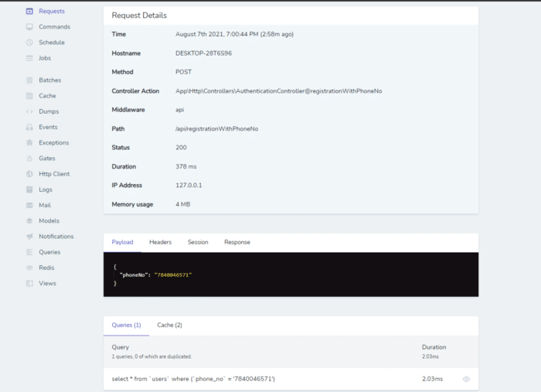The image size is (541, 392).
Task: Go to Http Client page
Action: click(54, 174)
